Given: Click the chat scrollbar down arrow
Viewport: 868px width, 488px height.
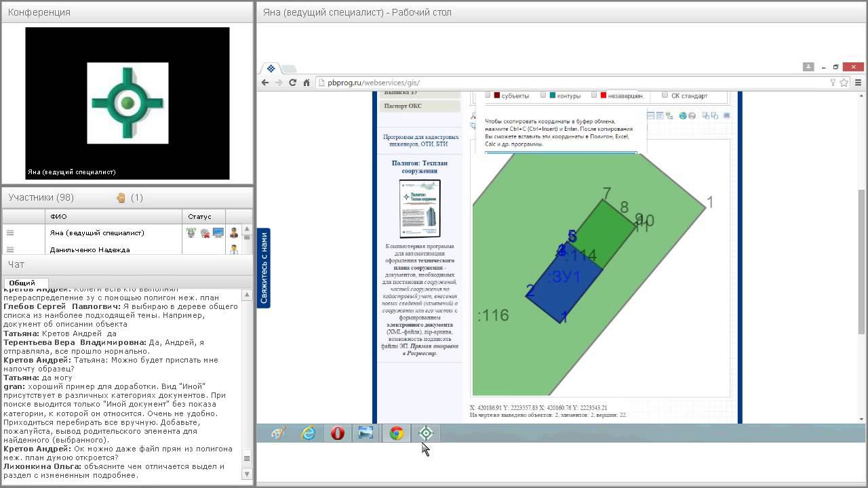Looking at the screenshot, I should click(247, 474).
